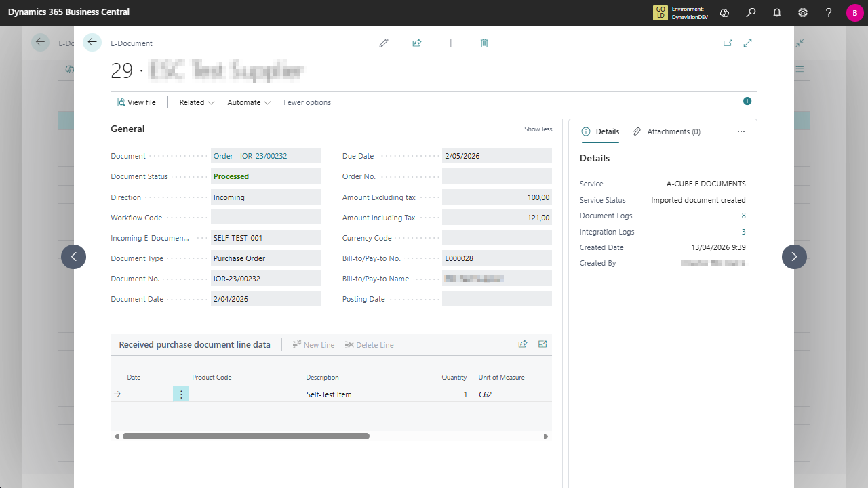Click the Quantity column header
This screenshot has width=868, height=488.
pos(454,378)
